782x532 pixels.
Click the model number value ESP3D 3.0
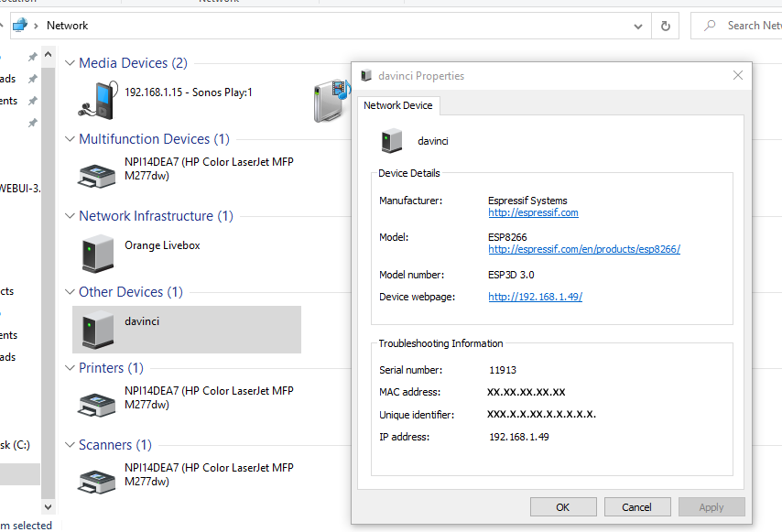click(x=511, y=275)
